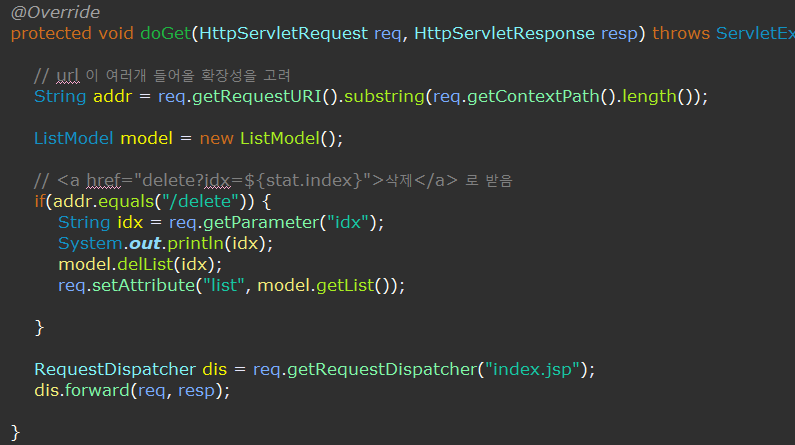Click the getRequestURI method call

click(x=257, y=96)
